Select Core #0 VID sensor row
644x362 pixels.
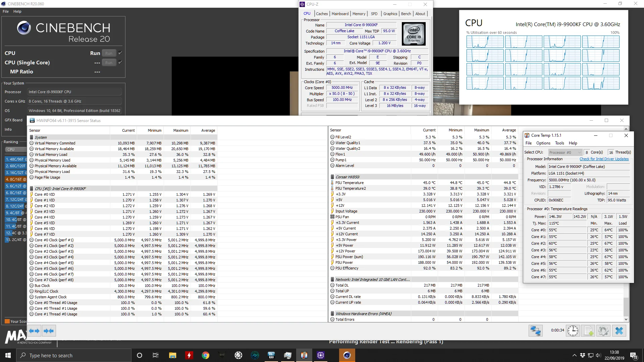click(122, 194)
